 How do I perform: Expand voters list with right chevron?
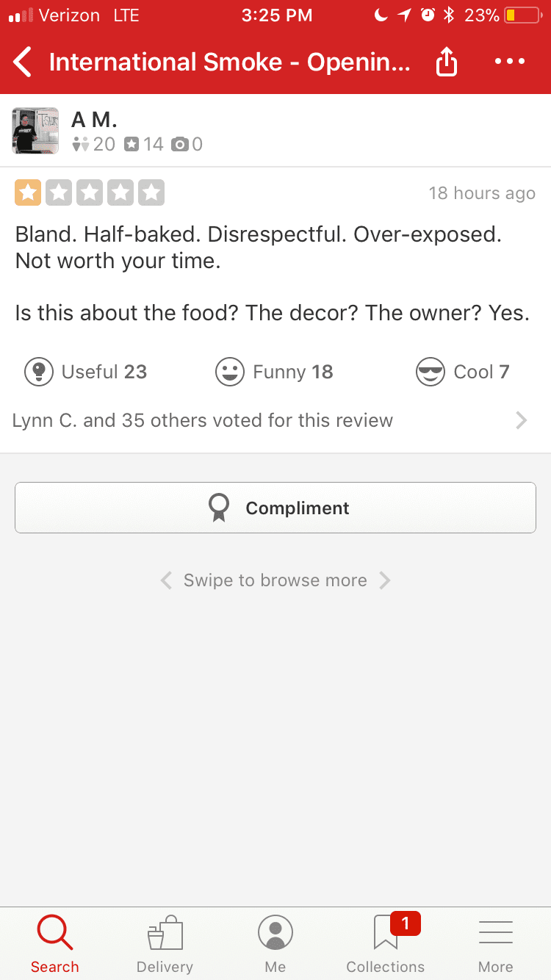click(x=521, y=420)
